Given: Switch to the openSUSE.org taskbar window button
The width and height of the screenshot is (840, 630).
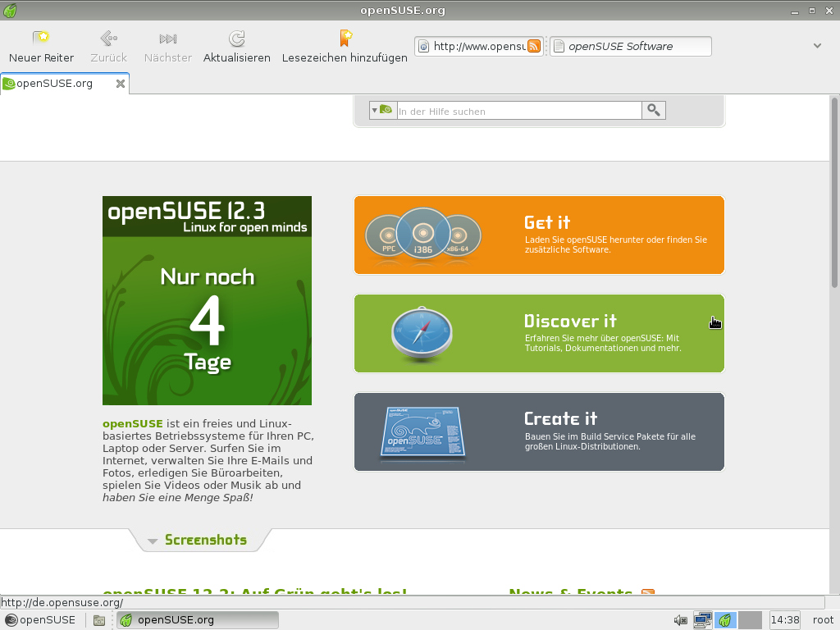Looking at the screenshot, I should (x=198, y=620).
